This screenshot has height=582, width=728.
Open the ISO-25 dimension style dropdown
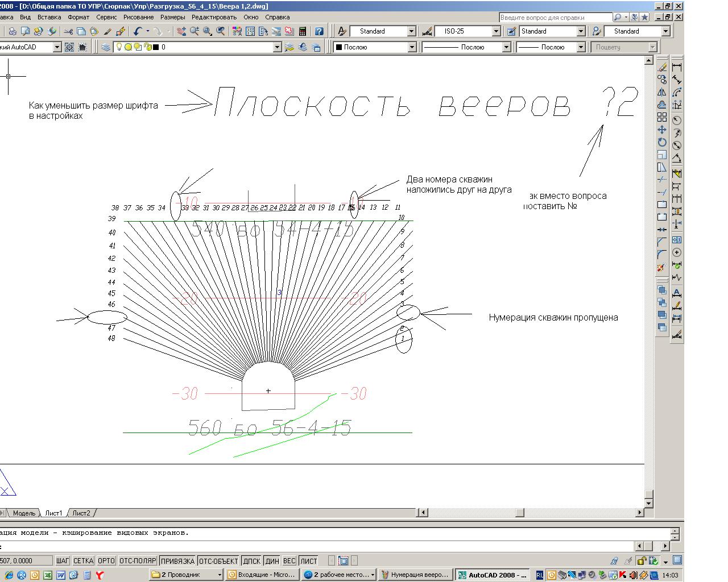tap(496, 31)
